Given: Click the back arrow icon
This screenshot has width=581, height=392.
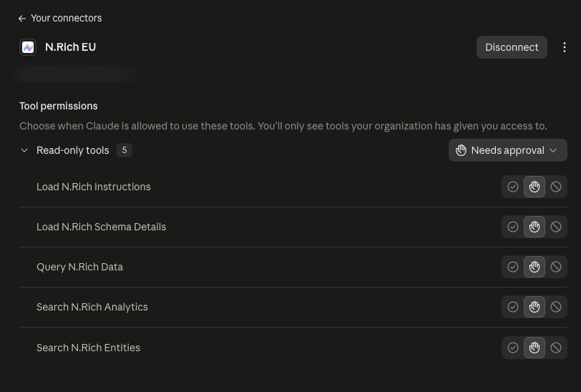Looking at the screenshot, I should [x=22, y=19].
